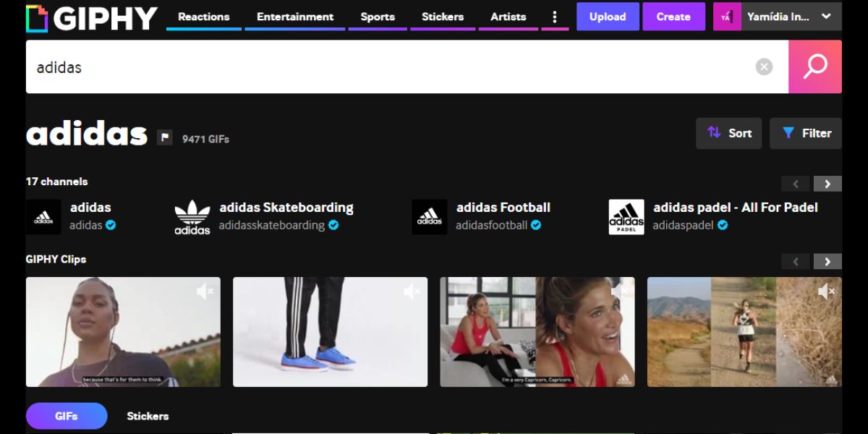Viewport: 868px width, 434px height.
Task: Click into the adidas search field
Action: point(391,67)
